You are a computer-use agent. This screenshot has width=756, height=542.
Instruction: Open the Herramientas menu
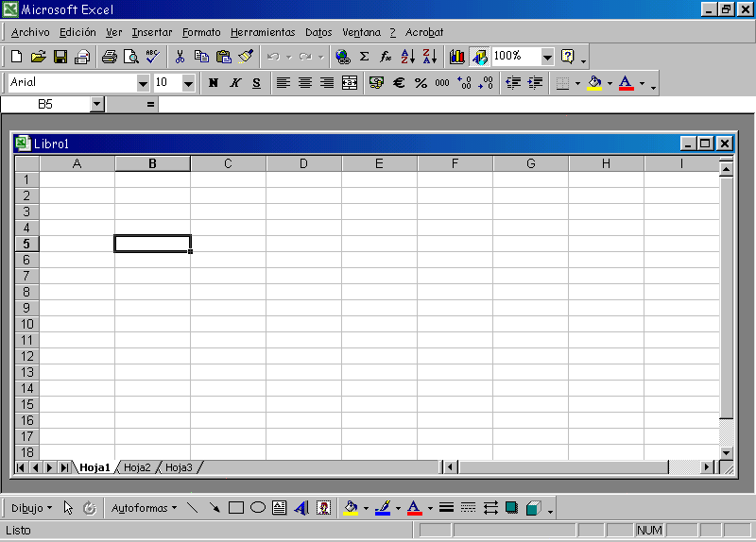tap(263, 32)
